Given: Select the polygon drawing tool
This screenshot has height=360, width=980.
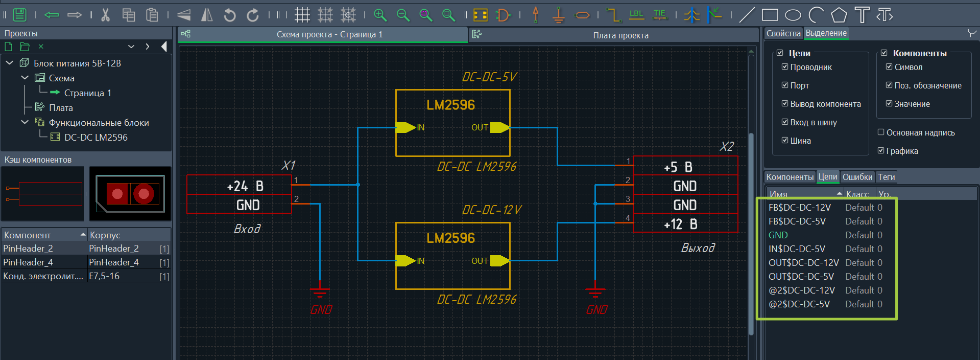Looking at the screenshot, I should pyautogui.click(x=839, y=15).
